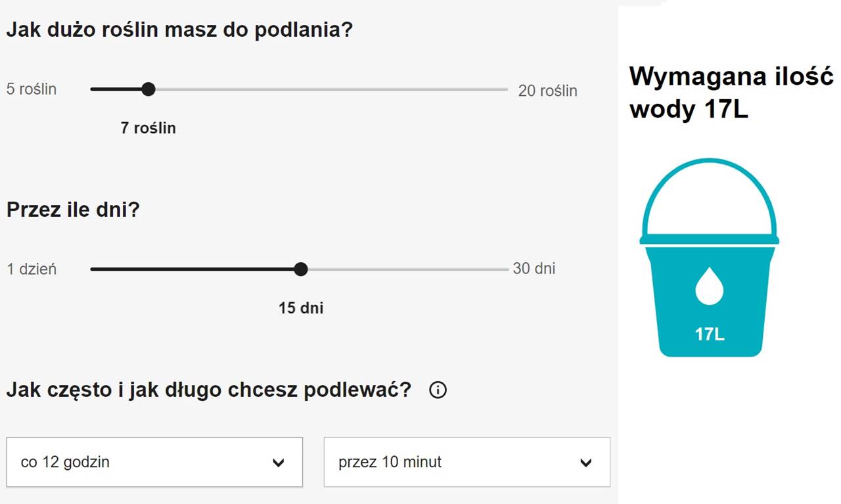This screenshot has width=841, height=504.
Task: Open the 'przez 10 minut' duration dropdown
Action: 466,463
